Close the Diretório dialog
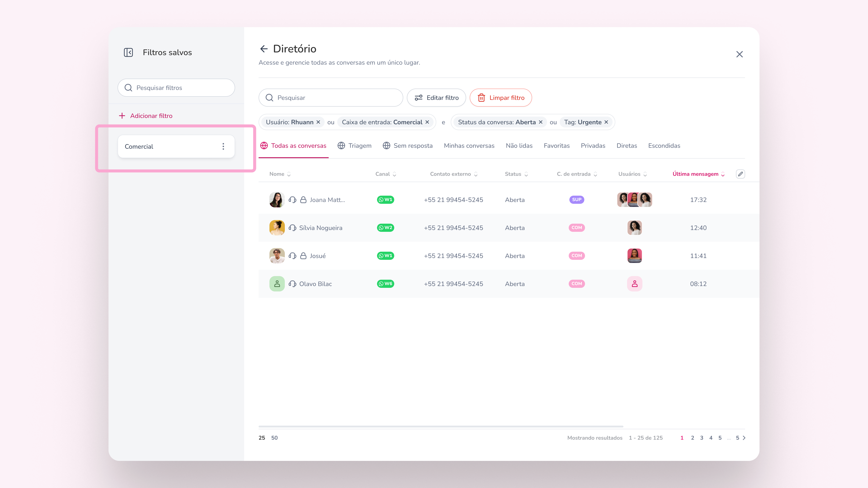Screen dimensions: 868x488 coord(739,54)
